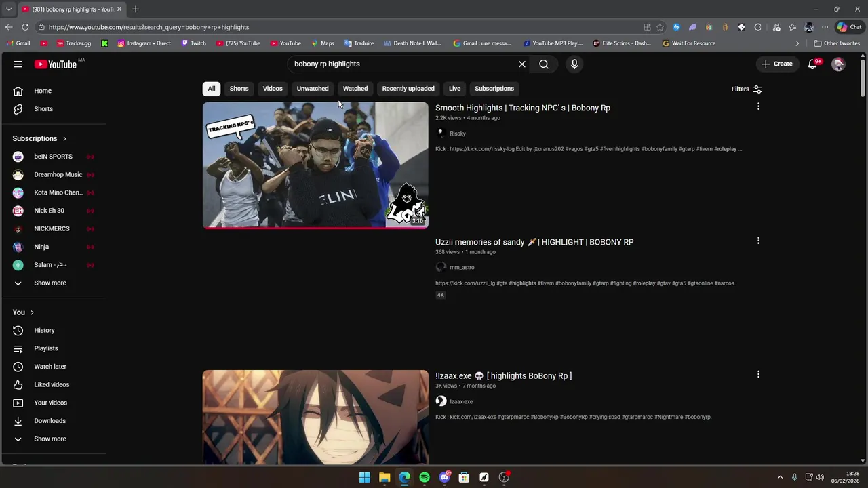This screenshot has width=868, height=488.
Task: Select the All filter chip
Action: pyautogui.click(x=212, y=89)
